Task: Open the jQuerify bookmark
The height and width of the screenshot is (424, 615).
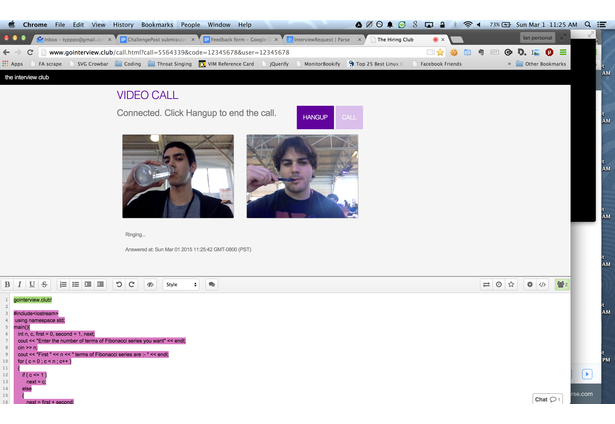Action: (x=275, y=64)
